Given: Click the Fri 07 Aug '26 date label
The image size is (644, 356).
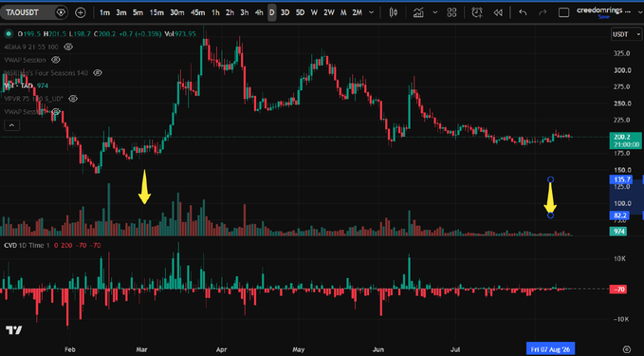Looking at the screenshot, I should [x=551, y=349].
